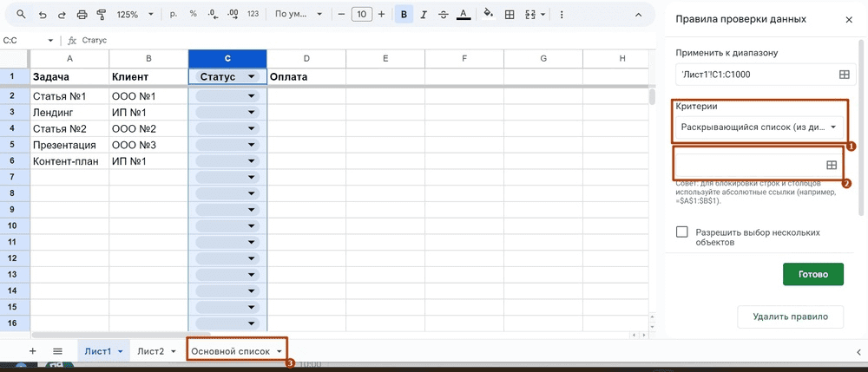Click the range picker grid icon for 'Лист1'!C1:C1000
The height and width of the screenshot is (372, 868).
point(845,75)
